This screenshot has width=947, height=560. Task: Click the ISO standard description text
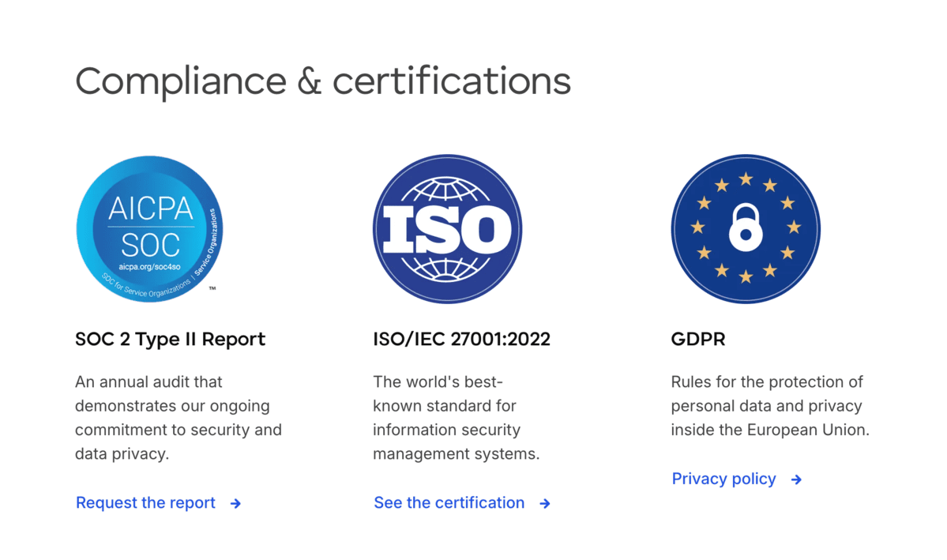point(456,418)
